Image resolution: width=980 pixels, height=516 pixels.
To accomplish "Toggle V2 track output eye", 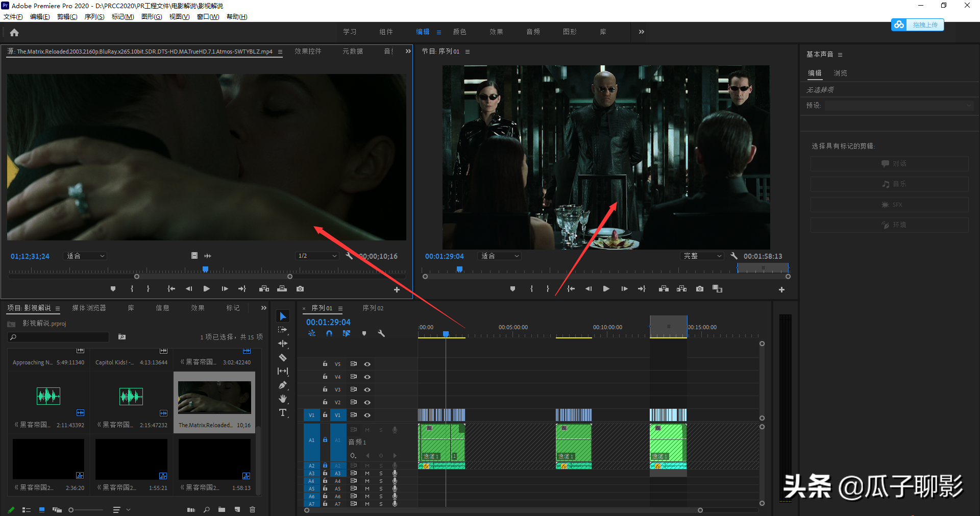I will (x=367, y=402).
